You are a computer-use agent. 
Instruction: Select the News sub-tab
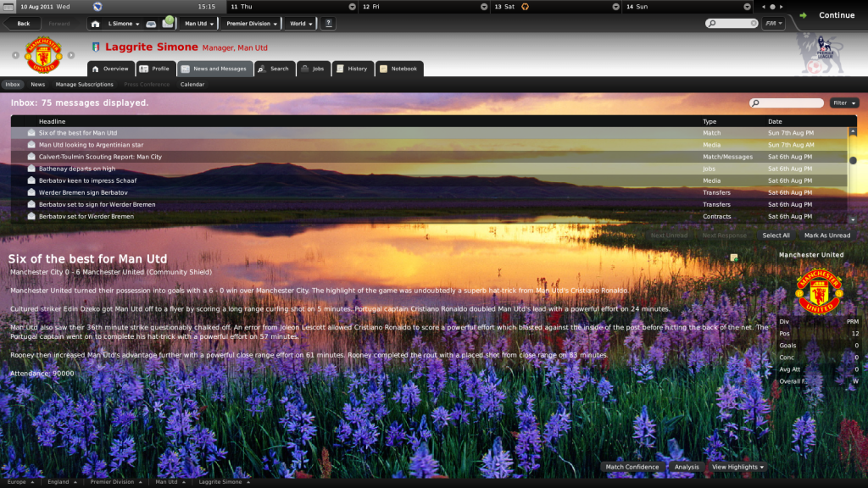[37, 85]
